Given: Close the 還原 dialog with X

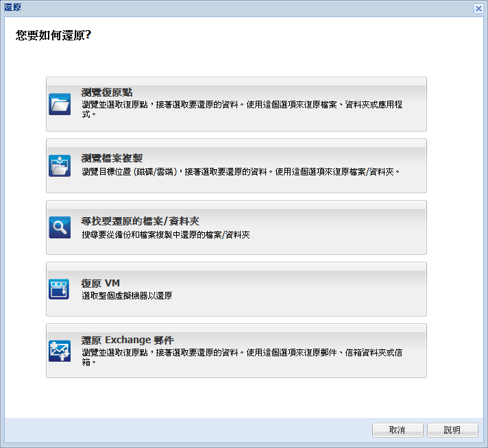Looking at the screenshot, I should pyautogui.click(x=478, y=8).
